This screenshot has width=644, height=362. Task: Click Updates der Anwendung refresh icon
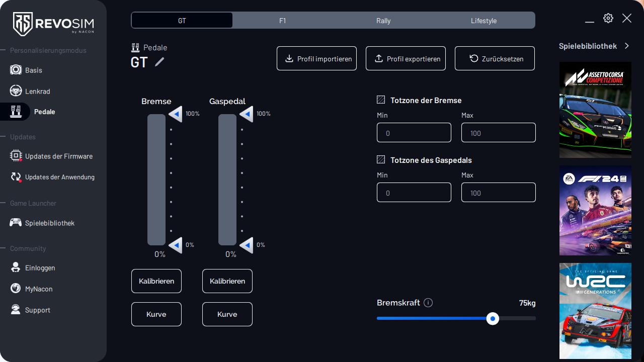click(x=16, y=177)
